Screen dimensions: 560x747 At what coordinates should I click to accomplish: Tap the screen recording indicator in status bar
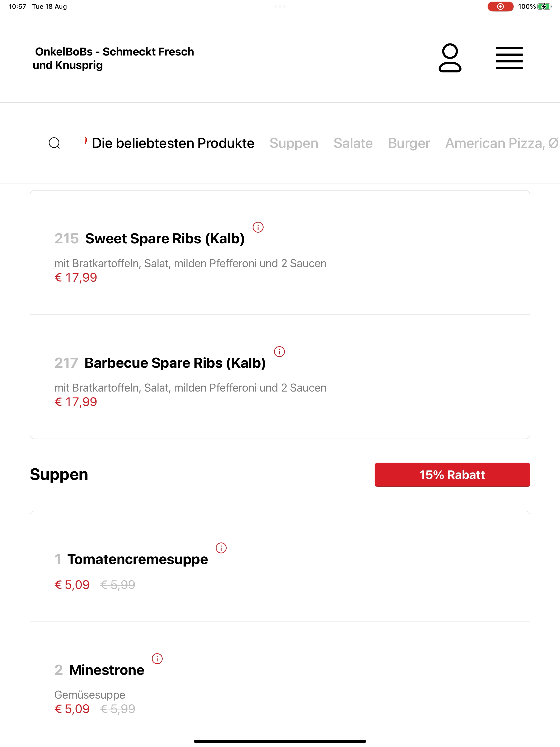click(500, 6)
